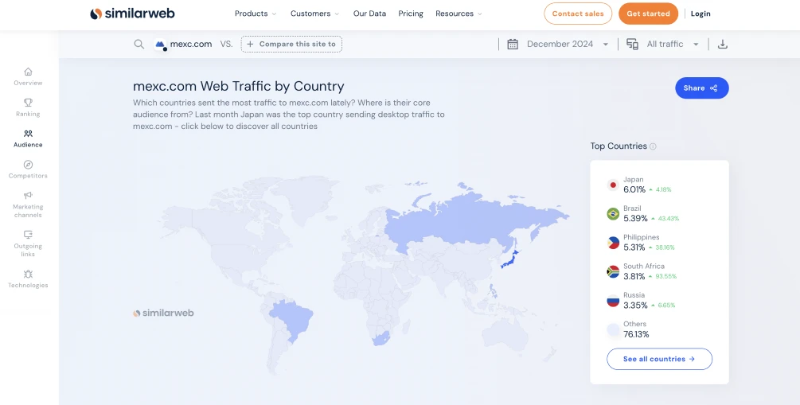This screenshot has width=800, height=405.
Task: Click the Russia 3.35% value
Action: (635, 306)
